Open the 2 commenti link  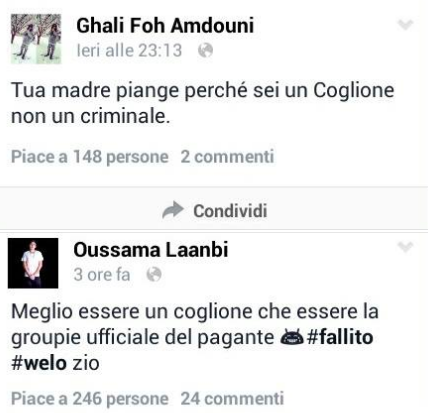(227, 156)
